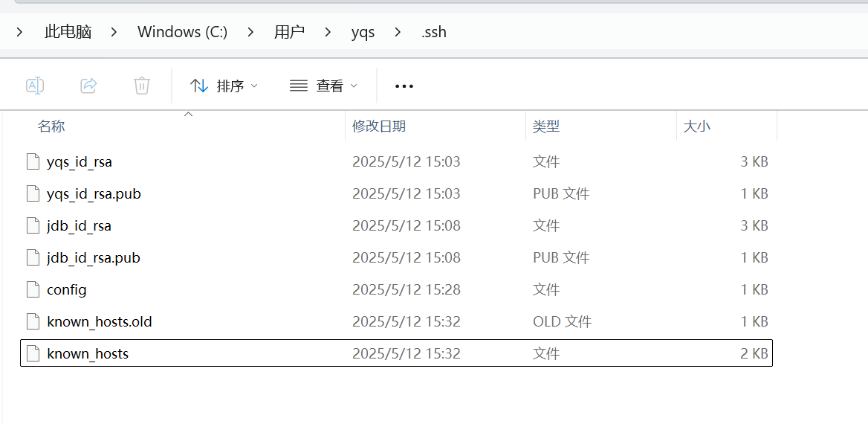This screenshot has height=424, width=868.
Task: Click the file icon beside jdb_id_rsa.pub
Action: 32,257
